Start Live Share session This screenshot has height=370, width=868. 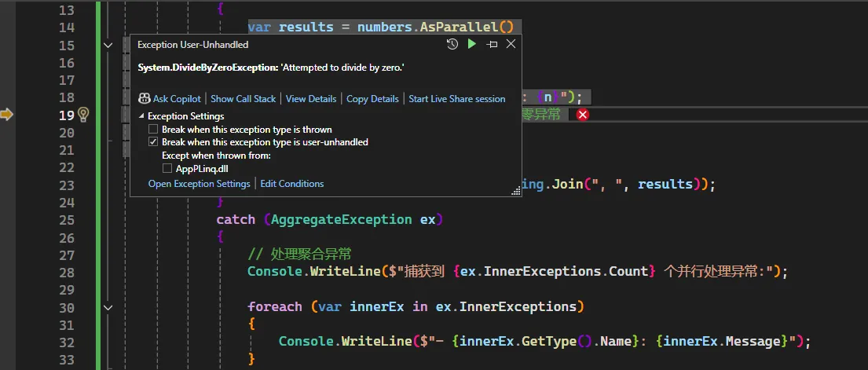point(457,99)
